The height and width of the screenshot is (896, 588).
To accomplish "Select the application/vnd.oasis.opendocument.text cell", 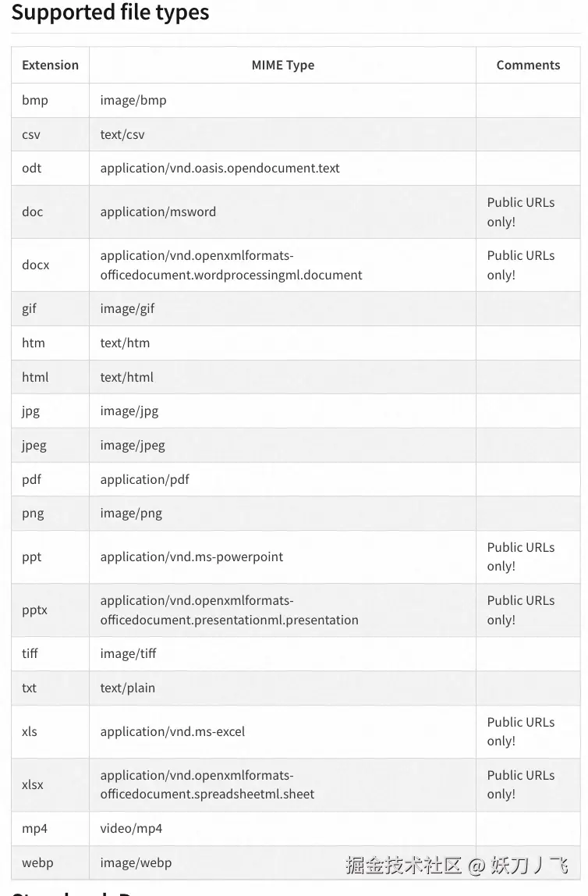I will (x=220, y=168).
